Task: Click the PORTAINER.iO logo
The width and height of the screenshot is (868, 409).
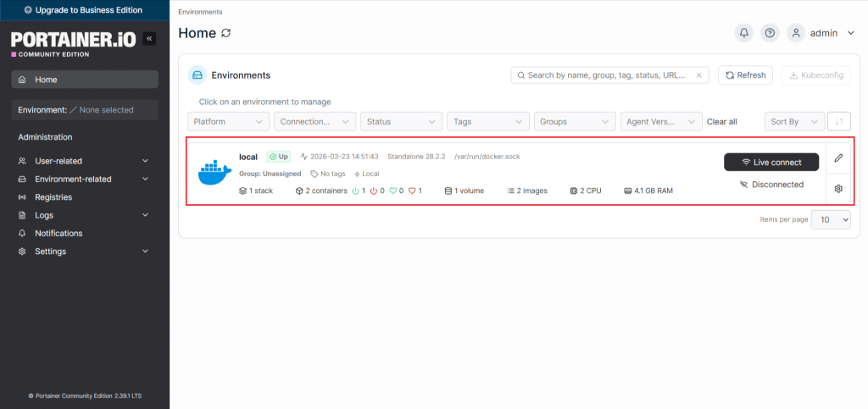Action: click(x=73, y=38)
